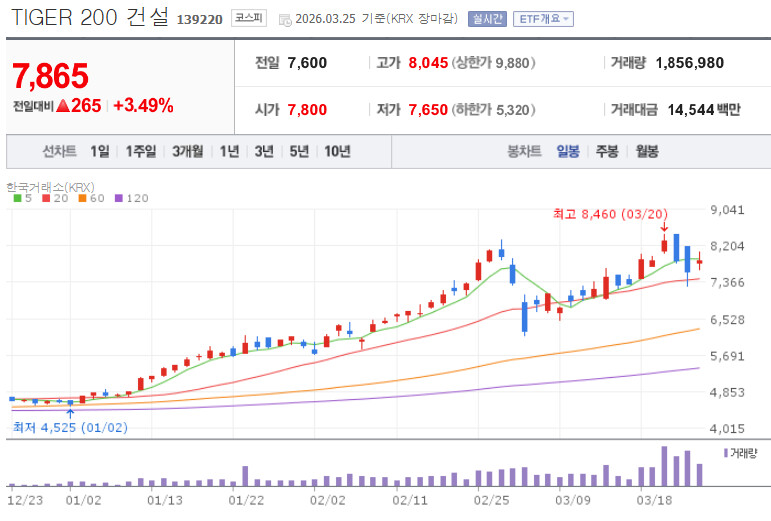Click the calendar icon beside the date
The width and height of the screenshot is (771, 521).
pyautogui.click(x=285, y=20)
